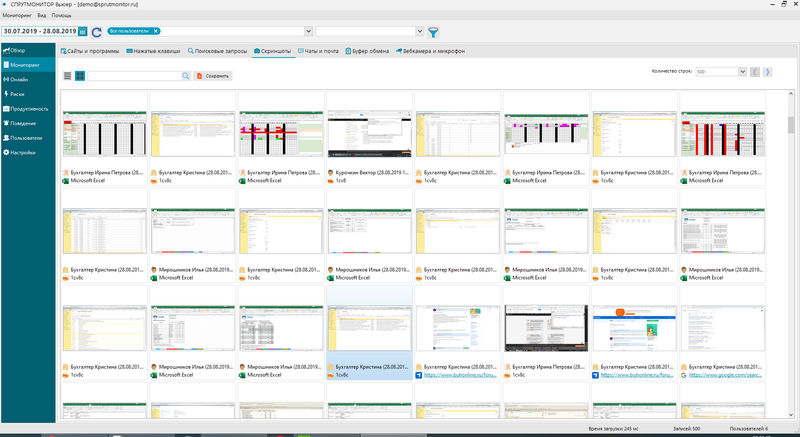Click the magnifier search icon
The image size is (800, 437).
[x=186, y=76]
